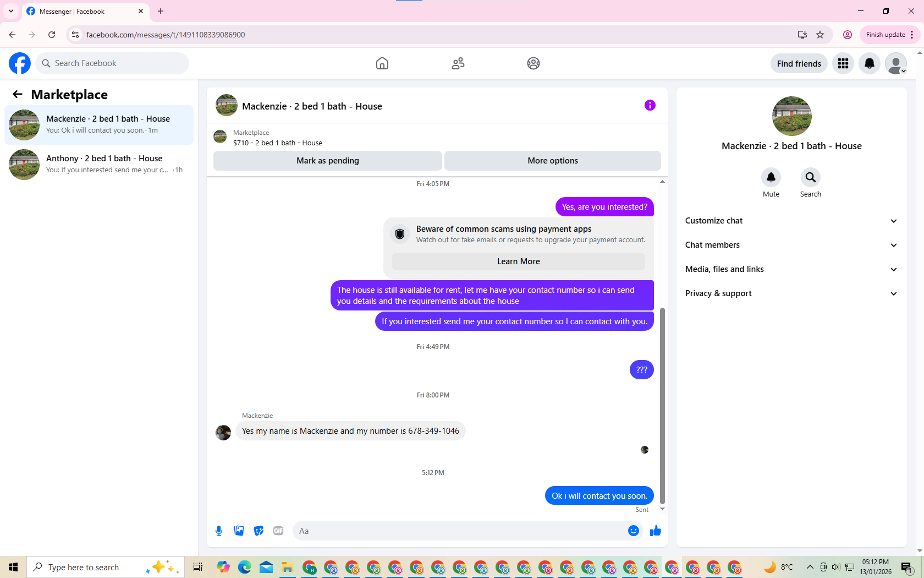The height and width of the screenshot is (578, 924).
Task: Click 'Yes, are you interested?' message
Action: pos(604,207)
